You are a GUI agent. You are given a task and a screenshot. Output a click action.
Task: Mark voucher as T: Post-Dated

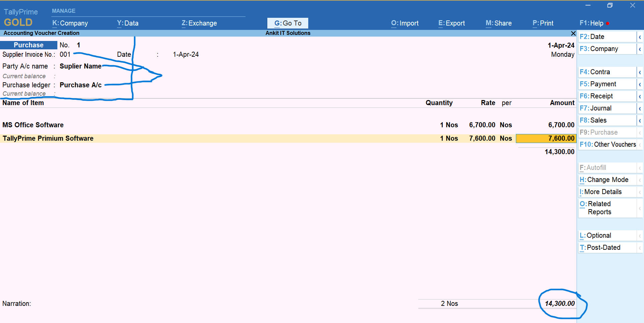point(607,247)
